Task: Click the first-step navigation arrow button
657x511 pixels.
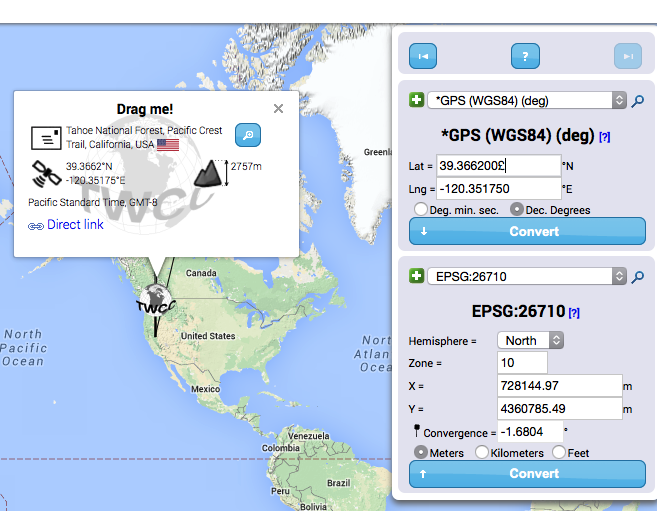Action: pos(423,57)
